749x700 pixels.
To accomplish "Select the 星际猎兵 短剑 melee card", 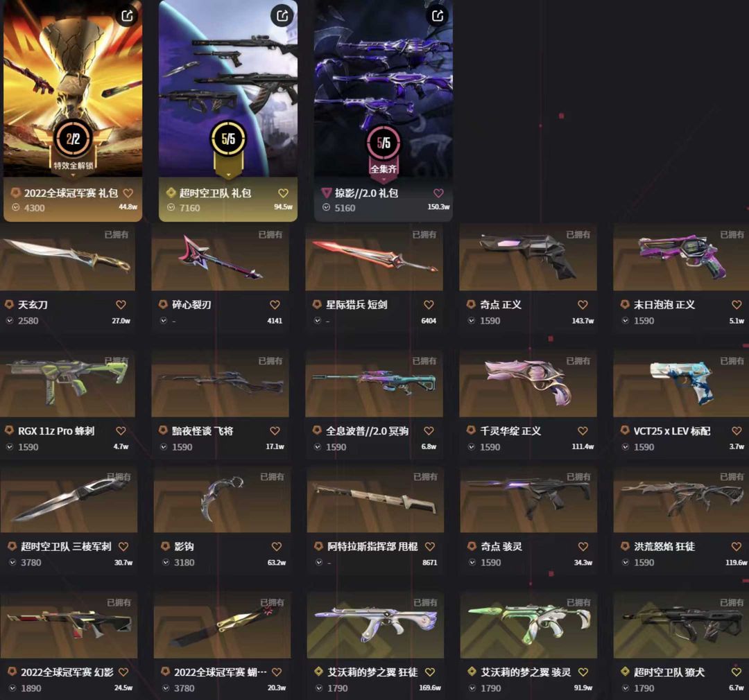I will [374, 277].
